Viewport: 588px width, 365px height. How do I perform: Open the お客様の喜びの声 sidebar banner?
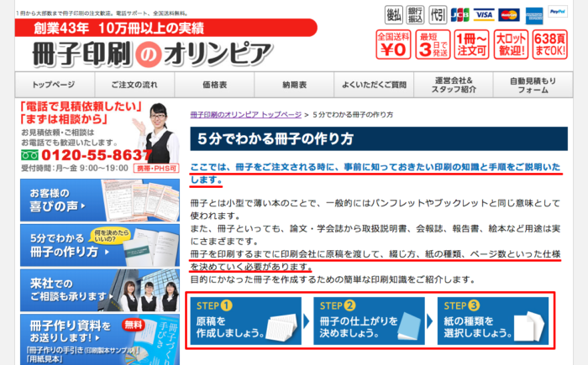click(100, 200)
